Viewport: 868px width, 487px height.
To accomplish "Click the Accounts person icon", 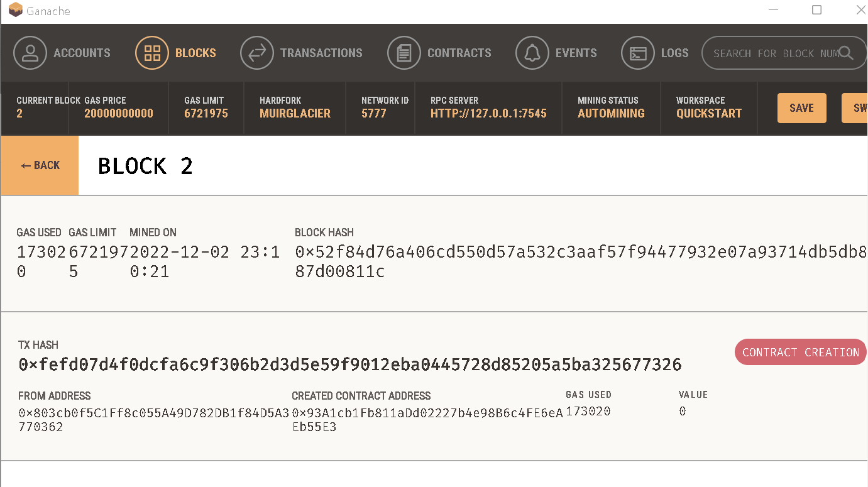I will pos(30,53).
